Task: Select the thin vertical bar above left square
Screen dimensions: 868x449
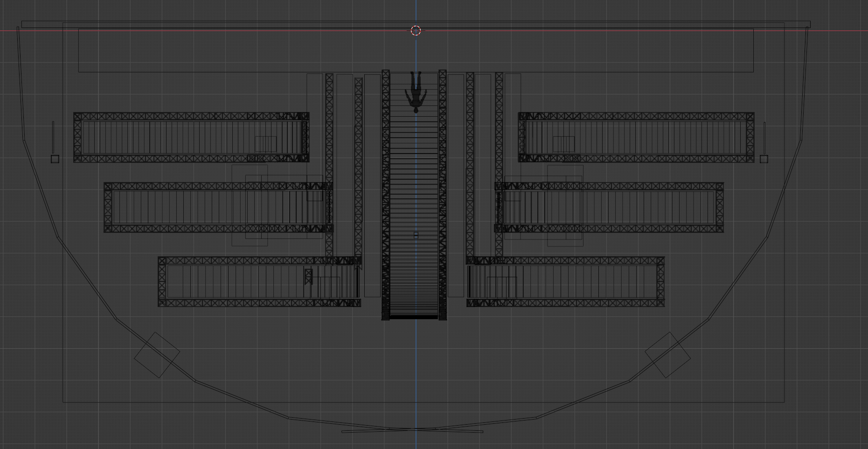Action: coord(53,136)
